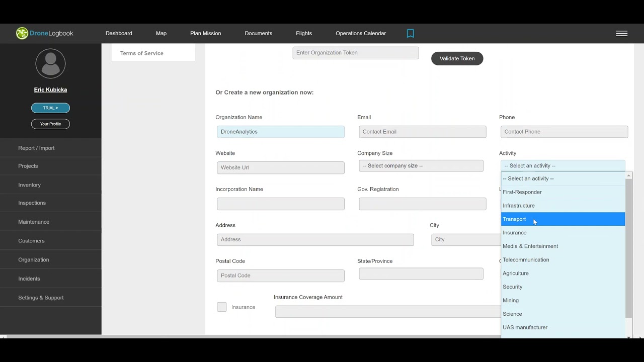
Task: Focus the Contact Phone field
Action: 565,132
